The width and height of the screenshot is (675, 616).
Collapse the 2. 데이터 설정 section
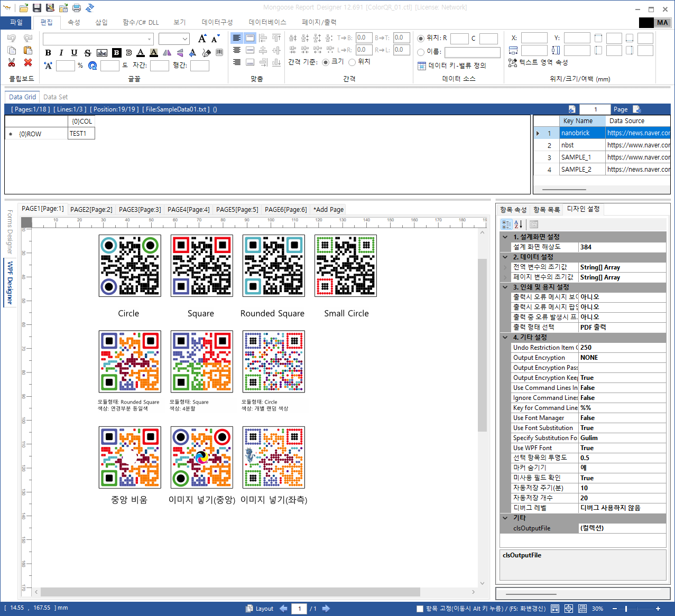505,257
